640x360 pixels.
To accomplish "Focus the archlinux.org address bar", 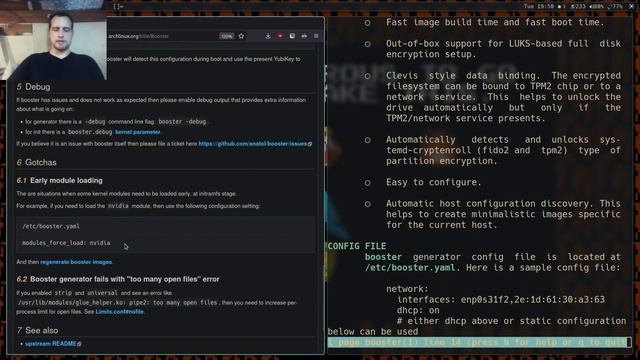I will tap(163, 36).
